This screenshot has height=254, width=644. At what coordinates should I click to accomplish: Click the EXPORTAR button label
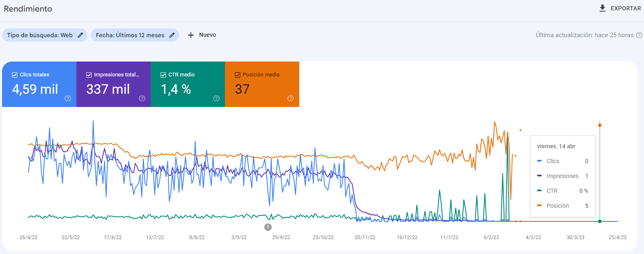pos(626,8)
